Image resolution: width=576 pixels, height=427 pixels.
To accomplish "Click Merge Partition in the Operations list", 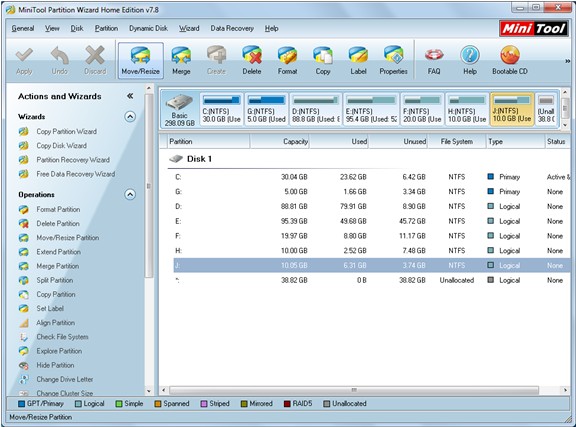I will (57, 266).
